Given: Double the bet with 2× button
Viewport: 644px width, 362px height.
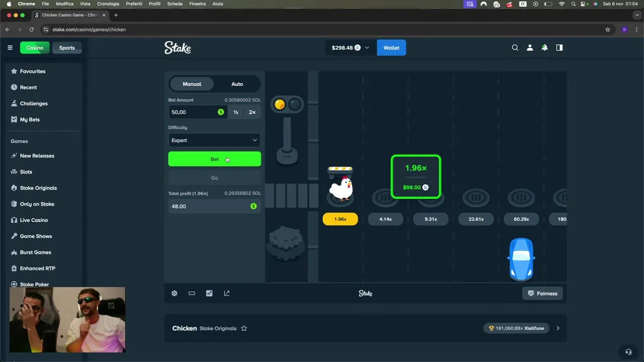Looking at the screenshot, I should tap(252, 112).
